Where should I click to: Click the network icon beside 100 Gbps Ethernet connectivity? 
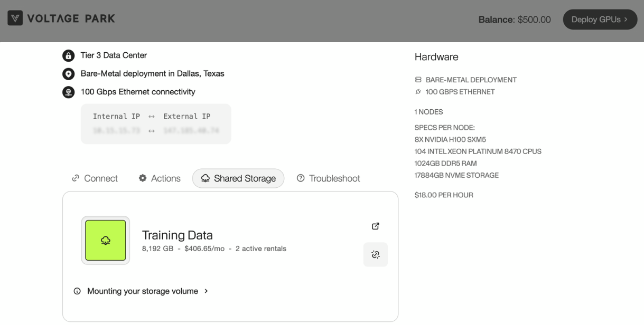[x=69, y=92]
